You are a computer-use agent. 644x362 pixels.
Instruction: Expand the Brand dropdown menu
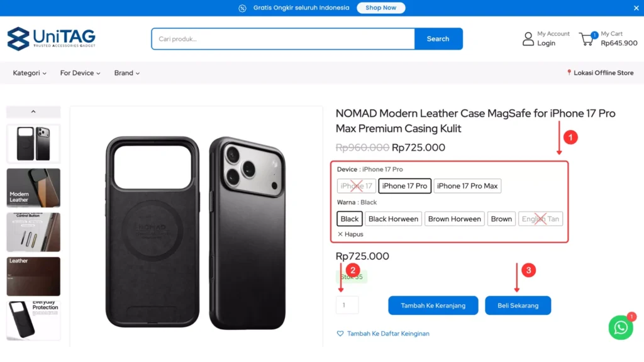point(127,73)
